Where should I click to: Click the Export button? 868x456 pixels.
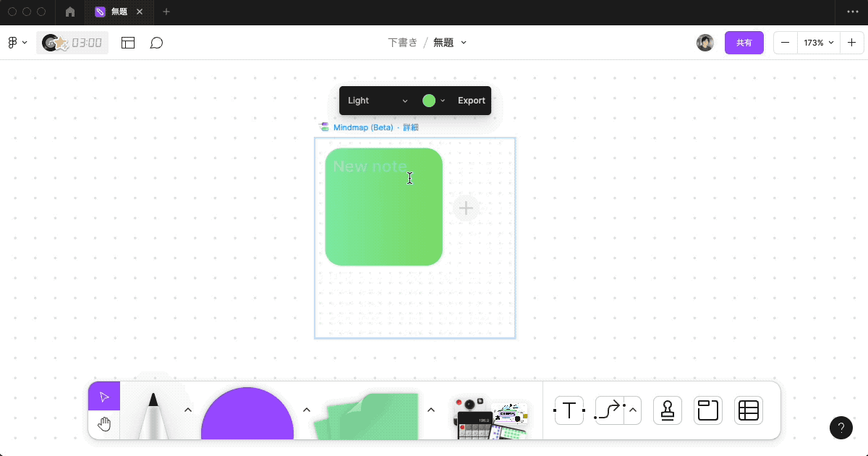(471, 101)
